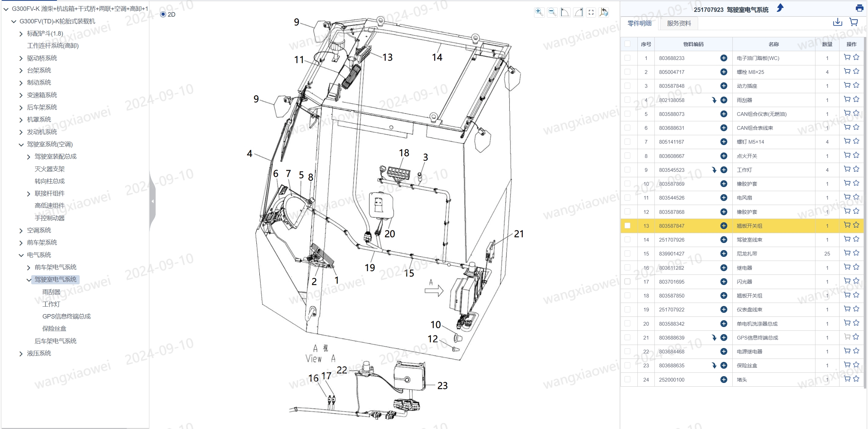Rotate the diagram counterclockwise
The height and width of the screenshot is (429, 868).
coord(565,12)
